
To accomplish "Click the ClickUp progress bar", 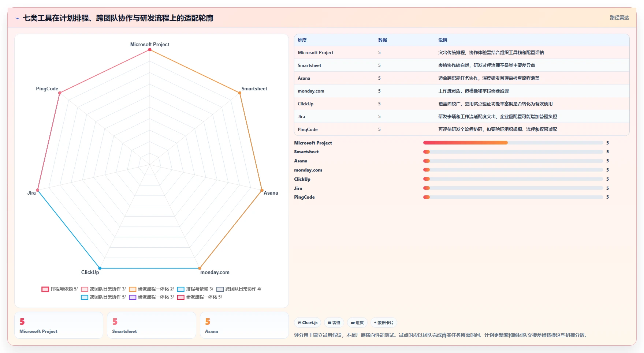I will click(513, 179).
